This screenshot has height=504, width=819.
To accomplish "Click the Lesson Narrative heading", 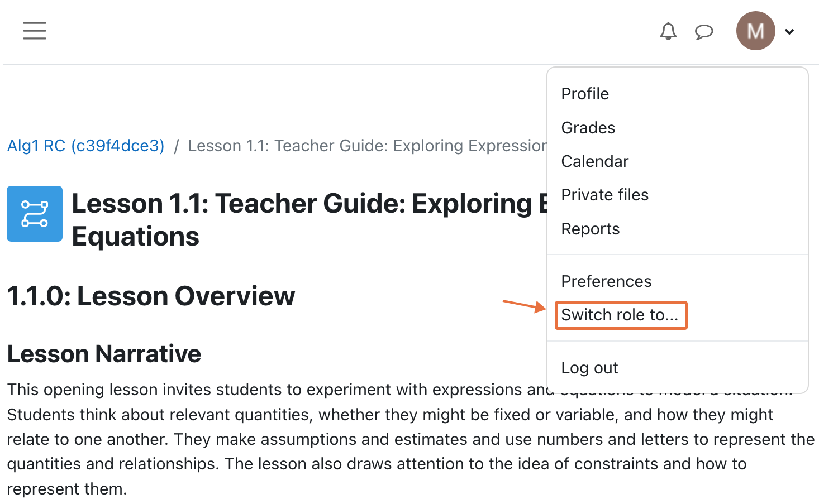I will click(x=104, y=354).
